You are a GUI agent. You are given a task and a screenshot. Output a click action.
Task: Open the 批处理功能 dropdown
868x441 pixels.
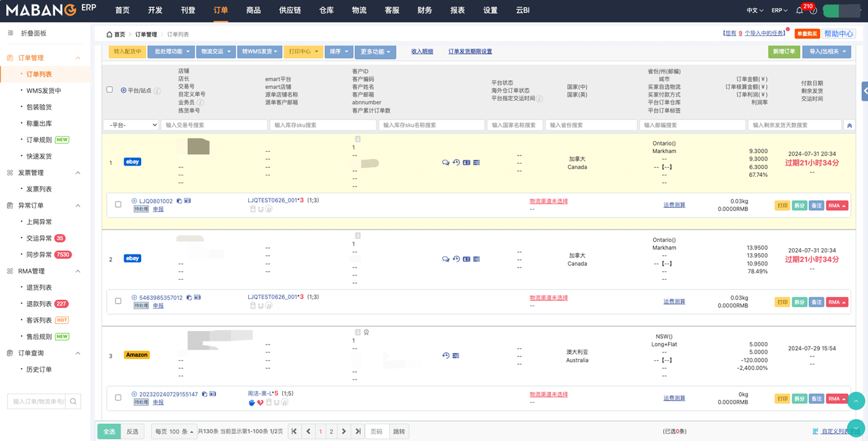pos(171,52)
